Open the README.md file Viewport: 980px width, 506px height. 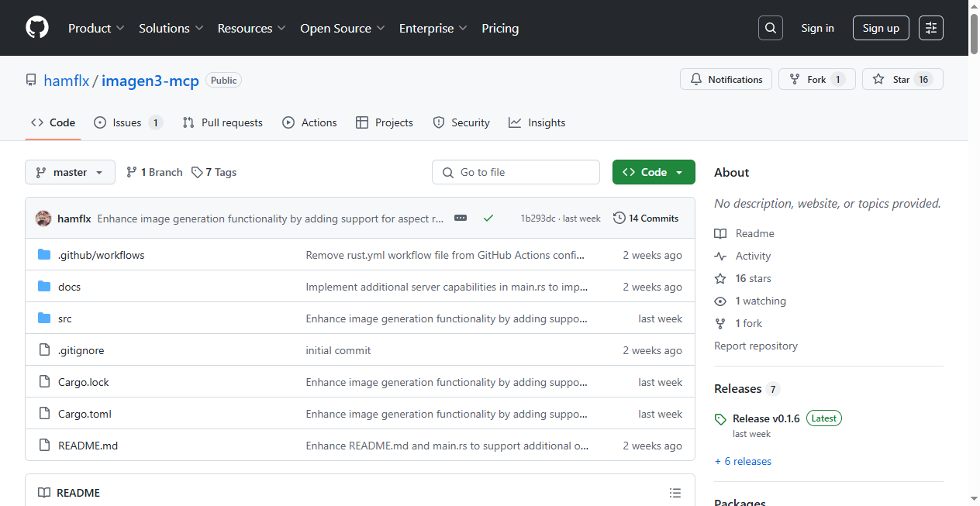[x=88, y=446]
